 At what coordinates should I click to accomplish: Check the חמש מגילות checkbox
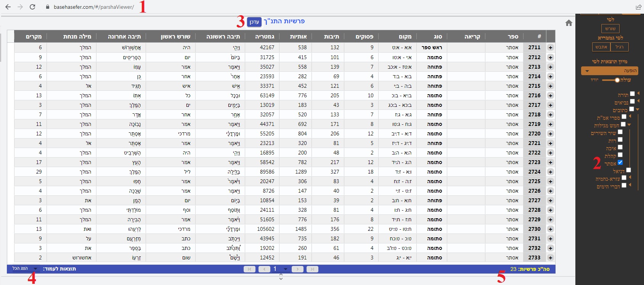[623, 124]
